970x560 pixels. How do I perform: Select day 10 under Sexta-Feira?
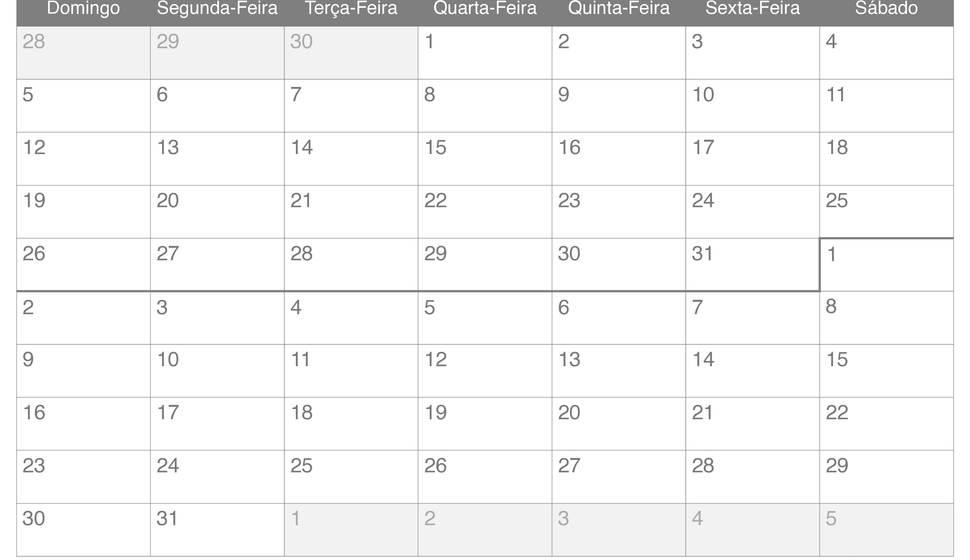(753, 106)
